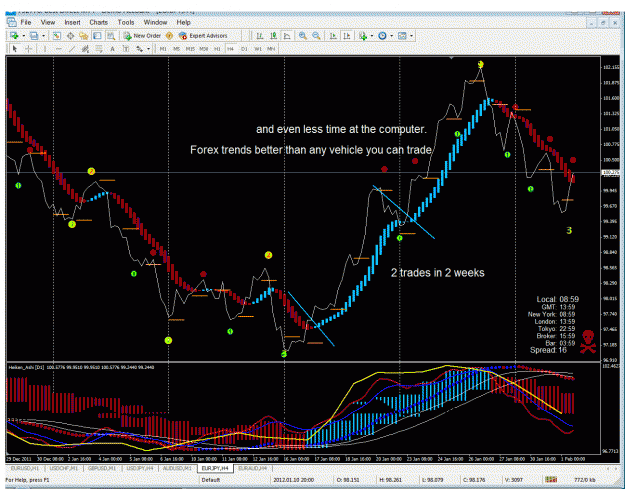This screenshot has height=489, width=625.
Task: Expand the Templates dropdown arrow
Action: pyautogui.click(x=411, y=36)
